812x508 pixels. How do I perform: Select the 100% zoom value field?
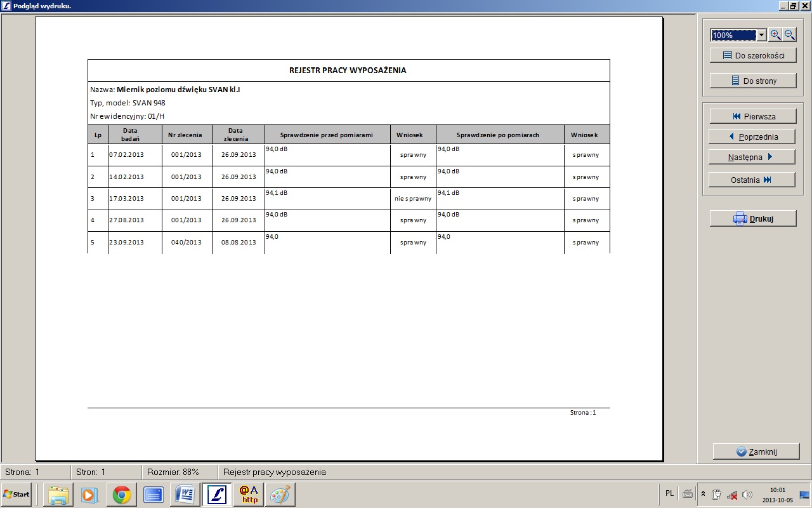(733, 36)
